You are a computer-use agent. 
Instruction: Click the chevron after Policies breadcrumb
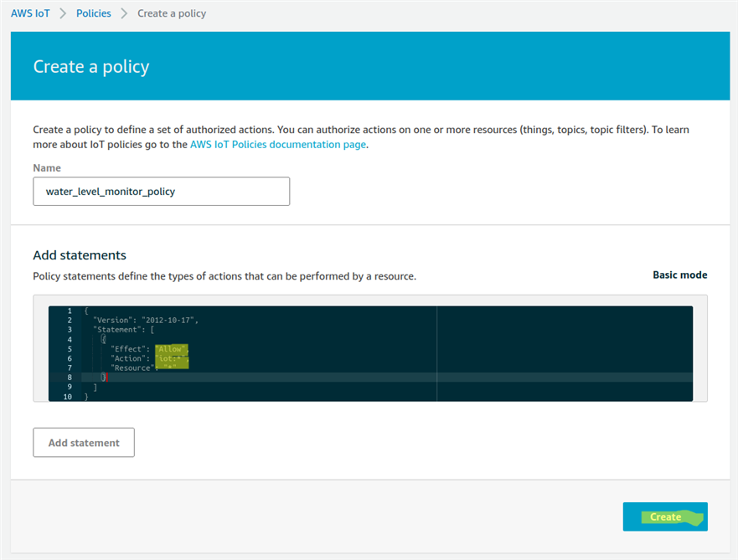pyautogui.click(x=124, y=13)
